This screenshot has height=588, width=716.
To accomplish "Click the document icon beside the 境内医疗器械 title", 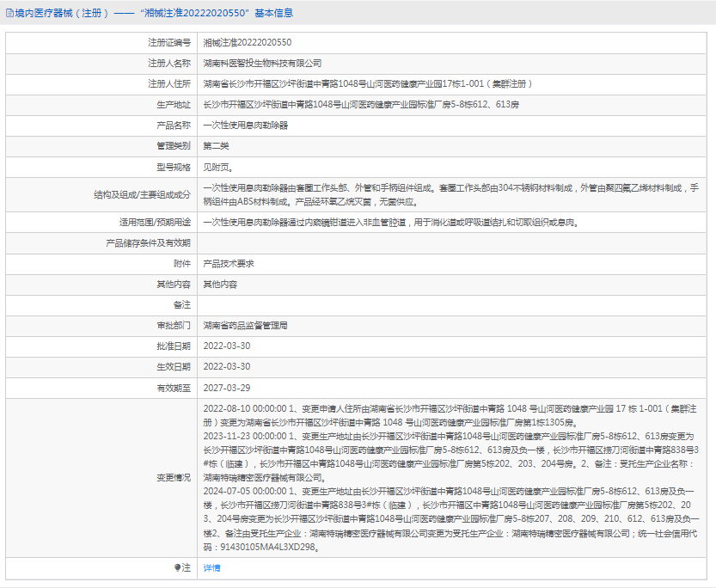I will click(x=9, y=13).
